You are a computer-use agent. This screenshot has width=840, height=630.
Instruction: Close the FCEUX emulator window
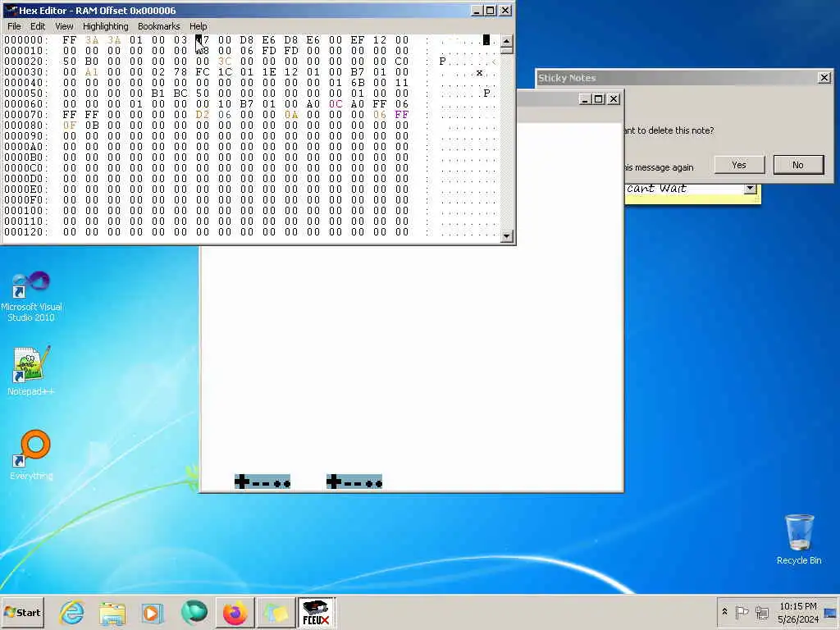pos(614,99)
